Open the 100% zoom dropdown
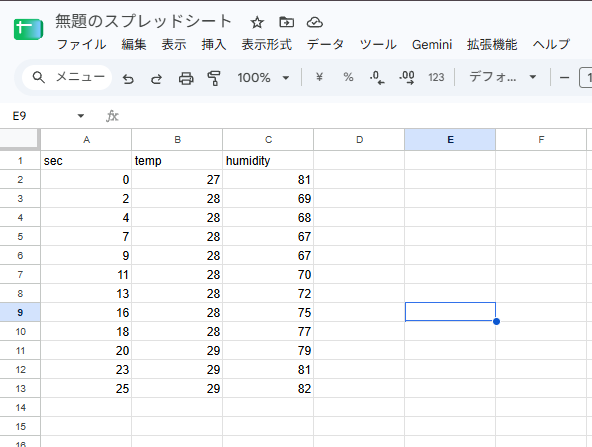Screen dimensions: 592x447 [x=263, y=78]
